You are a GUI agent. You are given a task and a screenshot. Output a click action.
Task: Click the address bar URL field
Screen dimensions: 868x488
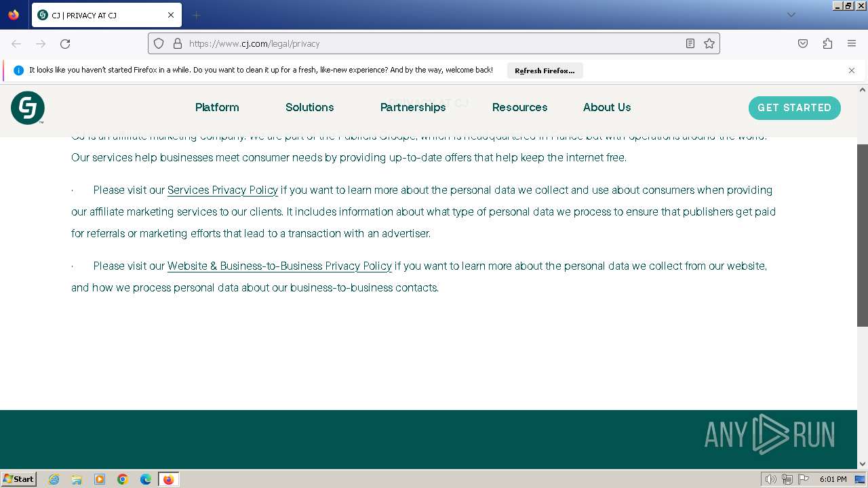pos(434,43)
